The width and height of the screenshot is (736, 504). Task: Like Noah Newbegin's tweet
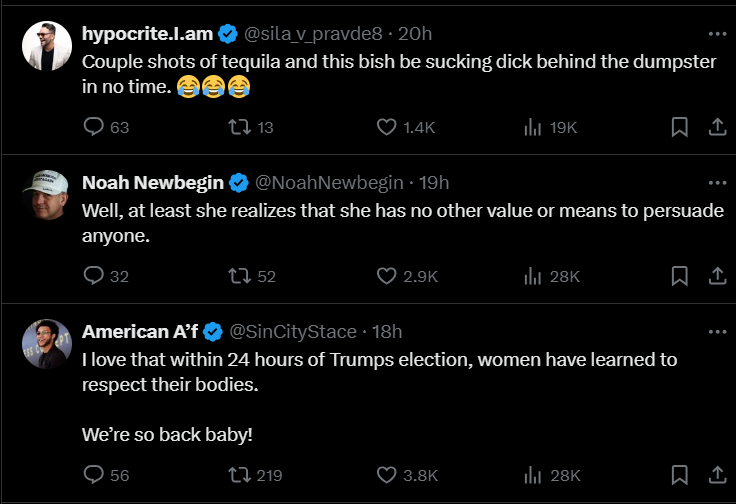388,276
